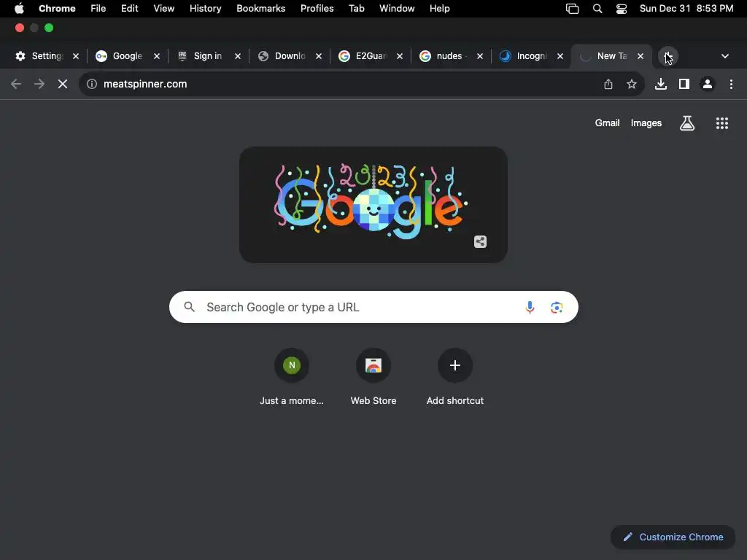Click Add shortcut button
The height and width of the screenshot is (560, 747).
click(x=455, y=378)
